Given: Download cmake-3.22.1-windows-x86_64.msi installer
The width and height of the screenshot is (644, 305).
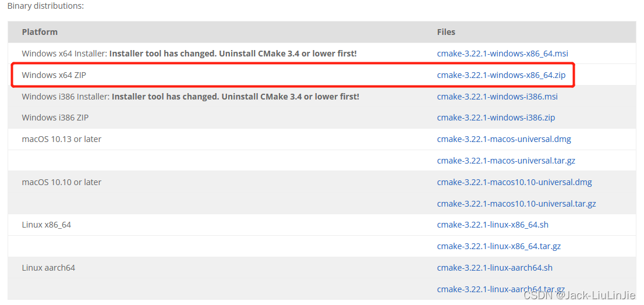Looking at the screenshot, I should click(503, 54).
